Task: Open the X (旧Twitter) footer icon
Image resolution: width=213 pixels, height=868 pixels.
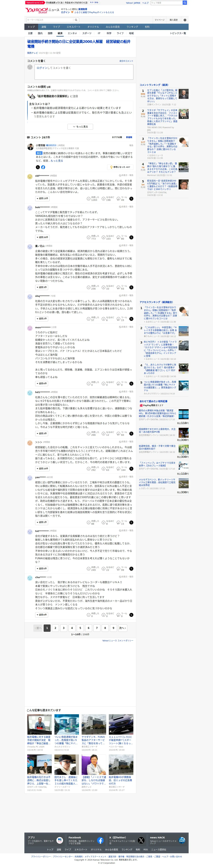Action: tap(141, 840)
